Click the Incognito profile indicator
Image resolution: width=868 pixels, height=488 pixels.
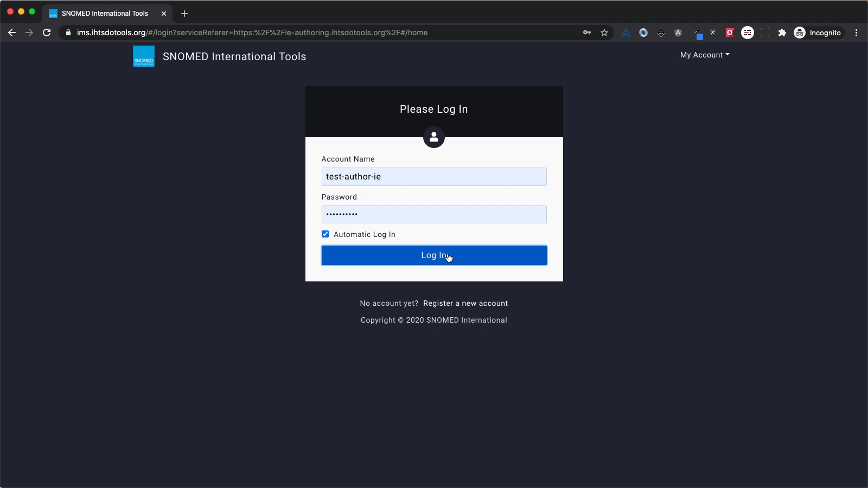click(x=818, y=33)
